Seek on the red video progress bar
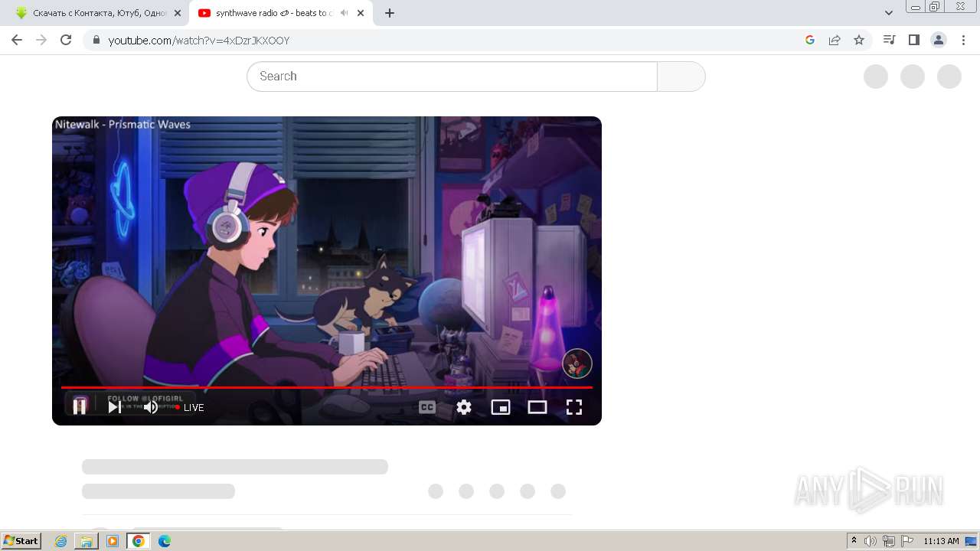Image resolution: width=980 pixels, height=551 pixels. [x=327, y=387]
